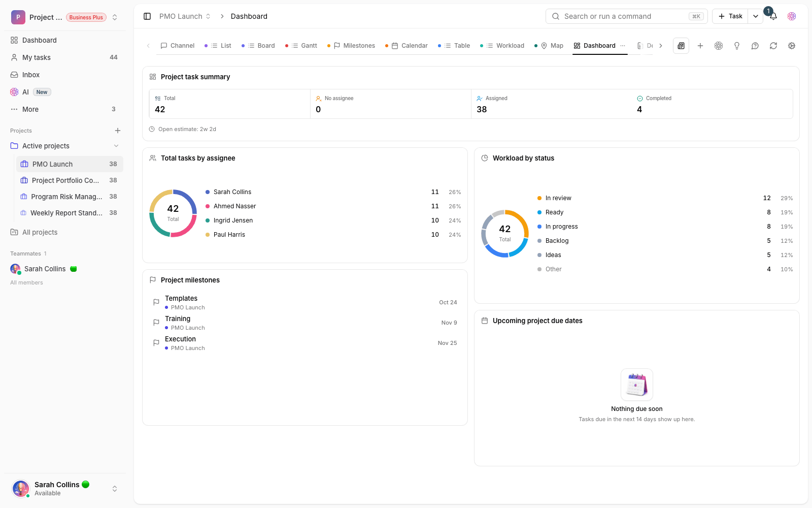Viewport: 812px width, 508px height.
Task: Open help question bubble icon
Action: point(755,46)
